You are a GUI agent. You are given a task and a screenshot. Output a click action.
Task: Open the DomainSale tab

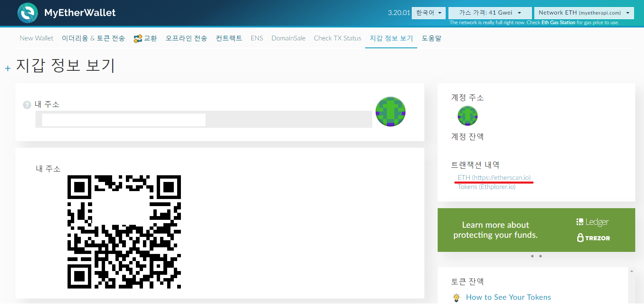(x=288, y=38)
